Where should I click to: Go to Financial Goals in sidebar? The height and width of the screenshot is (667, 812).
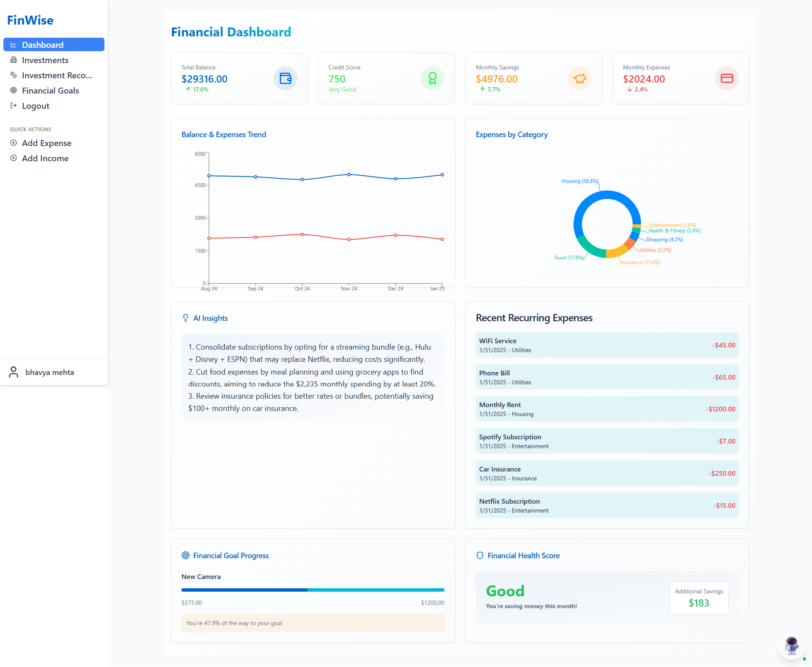tap(50, 91)
